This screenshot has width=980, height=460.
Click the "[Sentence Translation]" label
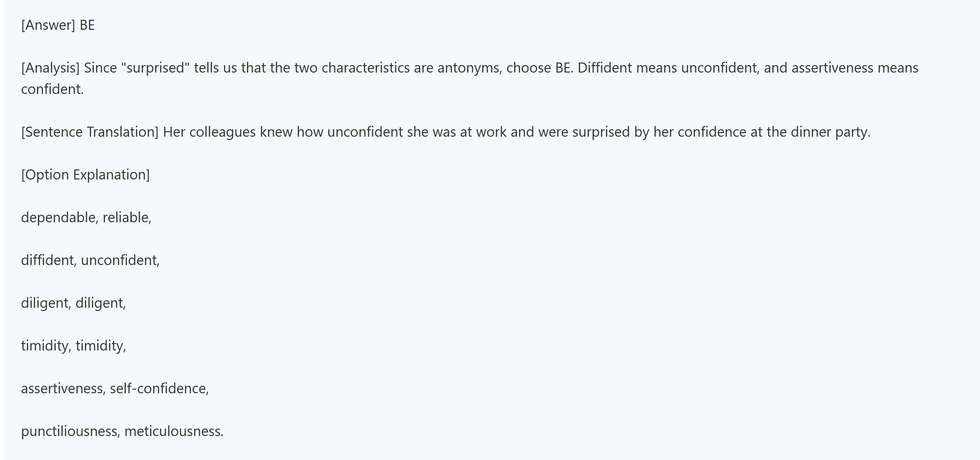click(90, 132)
